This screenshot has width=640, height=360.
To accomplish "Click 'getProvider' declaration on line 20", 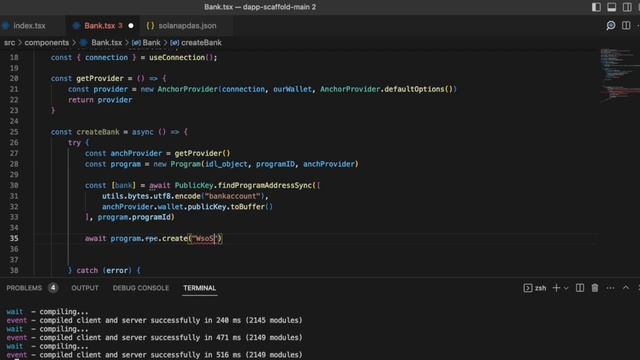I will (100, 78).
